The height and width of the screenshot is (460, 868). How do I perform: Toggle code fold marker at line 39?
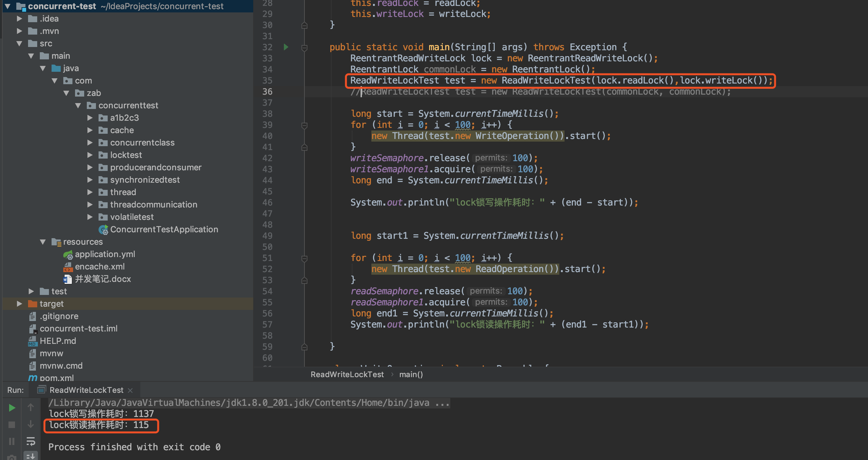(x=304, y=125)
